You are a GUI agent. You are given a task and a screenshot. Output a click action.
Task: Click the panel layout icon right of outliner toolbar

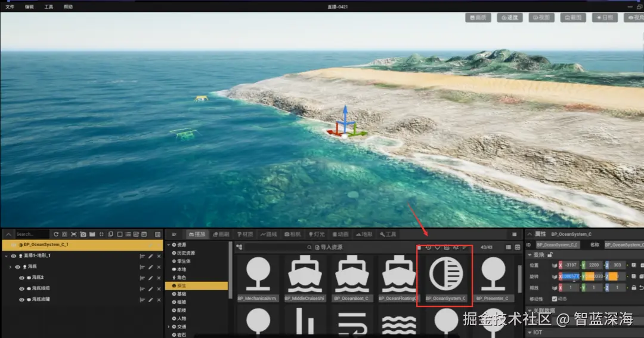click(x=157, y=234)
